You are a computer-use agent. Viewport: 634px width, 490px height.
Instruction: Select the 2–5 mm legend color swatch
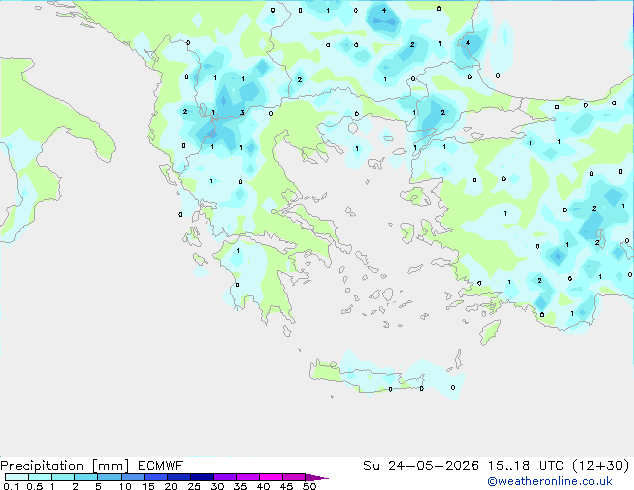[86, 477]
